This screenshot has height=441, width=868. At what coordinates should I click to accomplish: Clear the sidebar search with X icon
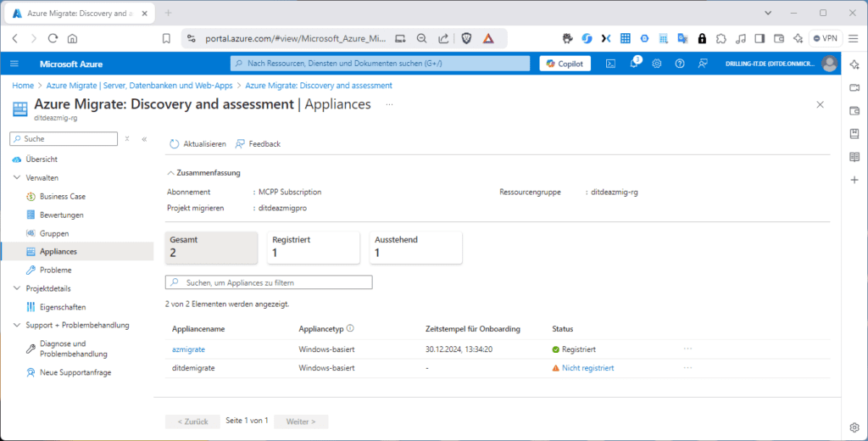pyautogui.click(x=127, y=139)
